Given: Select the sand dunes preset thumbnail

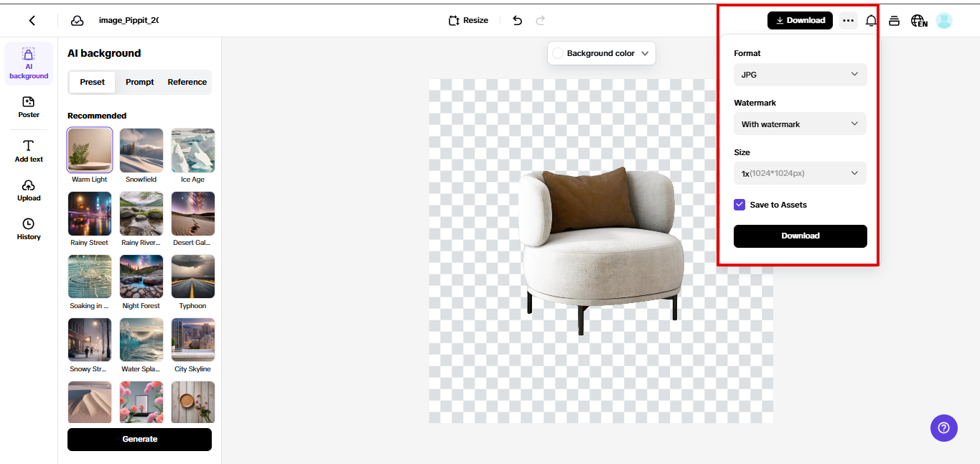Looking at the screenshot, I should tap(90, 402).
